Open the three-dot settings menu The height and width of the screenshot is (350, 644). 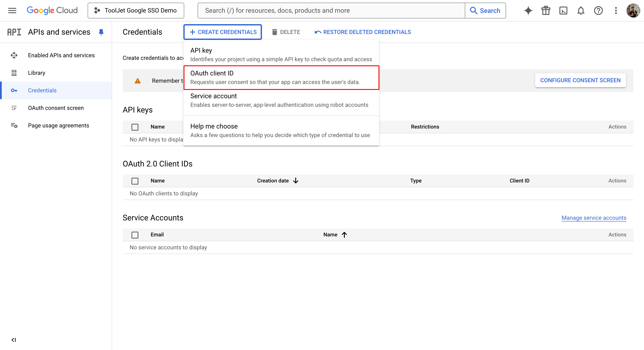[x=616, y=11]
